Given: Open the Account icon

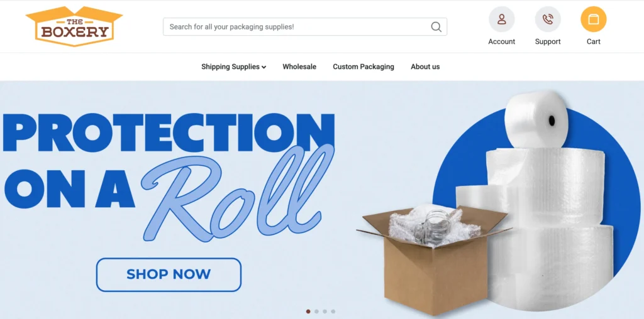Looking at the screenshot, I should click(x=501, y=19).
